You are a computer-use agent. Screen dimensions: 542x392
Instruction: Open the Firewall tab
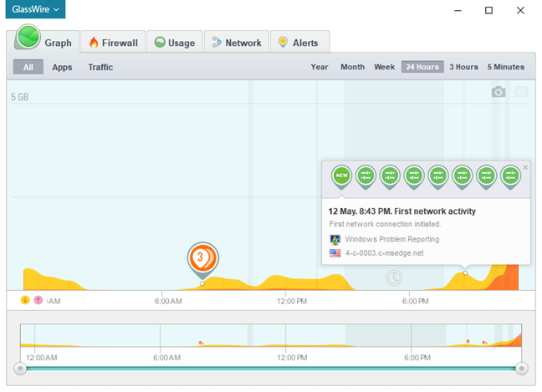113,43
